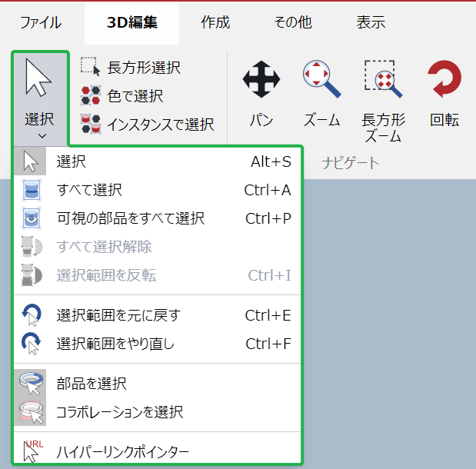Open the その他 ribbon tab
This screenshot has width=476, height=469.
(x=293, y=23)
